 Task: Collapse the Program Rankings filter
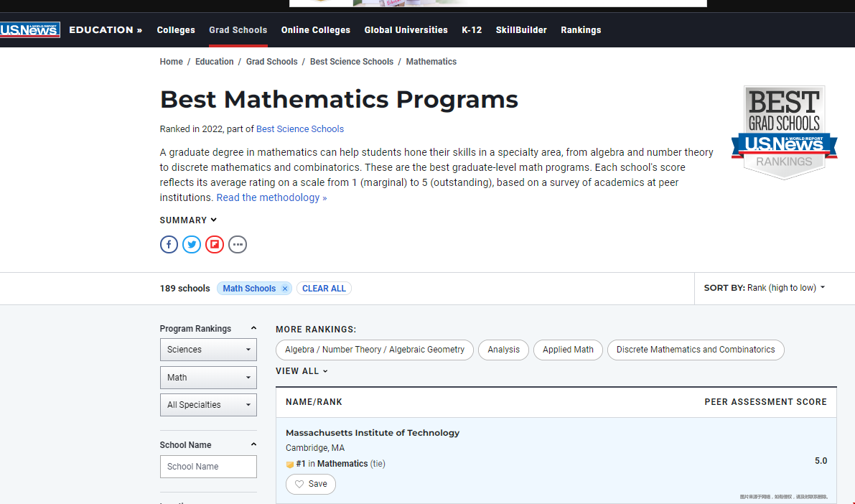[x=253, y=328]
